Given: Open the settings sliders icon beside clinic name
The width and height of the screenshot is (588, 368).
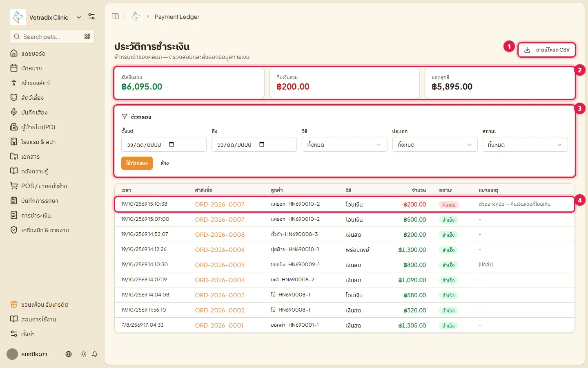Looking at the screenshot, I should pyautogui.click(x=91, y=17).
